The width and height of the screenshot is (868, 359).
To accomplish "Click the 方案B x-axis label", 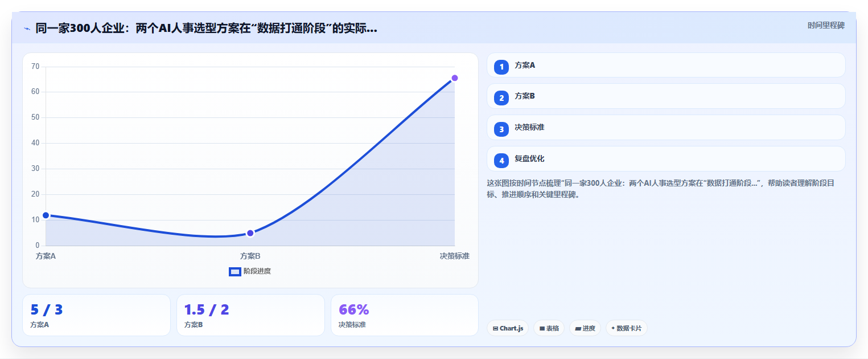I will click(250, 256).
